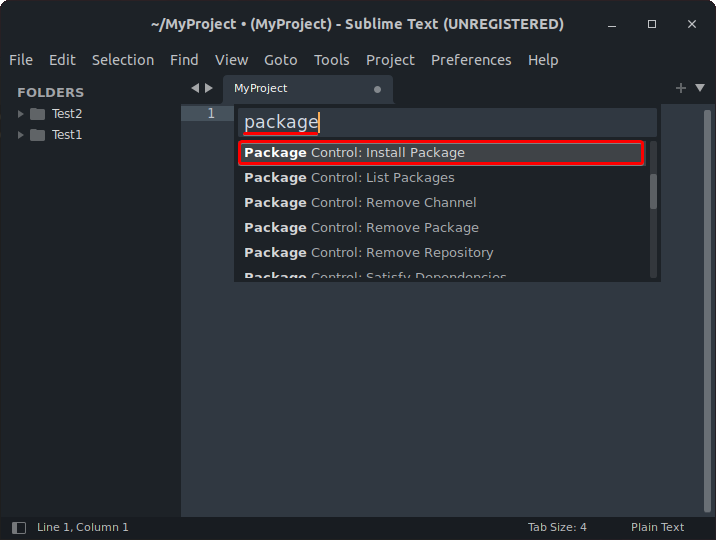
Task: Open tab list dropdown triangle
Action: tap(700, 88)
